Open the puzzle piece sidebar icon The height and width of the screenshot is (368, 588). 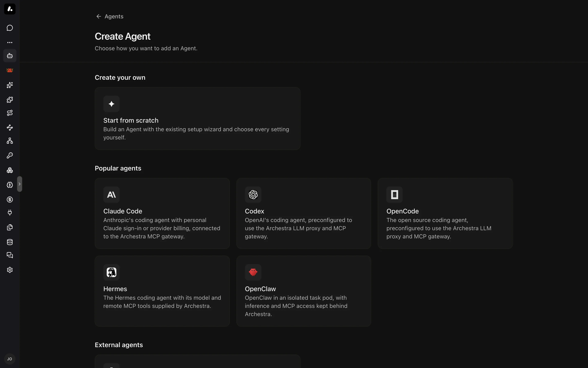[x=10, y=100]
